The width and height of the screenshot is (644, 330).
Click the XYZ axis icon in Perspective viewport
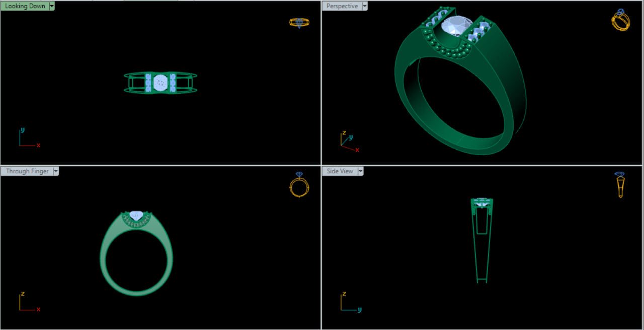(348, 141)
